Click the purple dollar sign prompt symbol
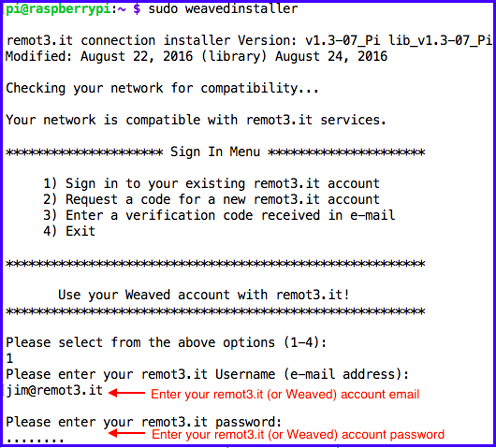496x448 pixels. (137, 8)
